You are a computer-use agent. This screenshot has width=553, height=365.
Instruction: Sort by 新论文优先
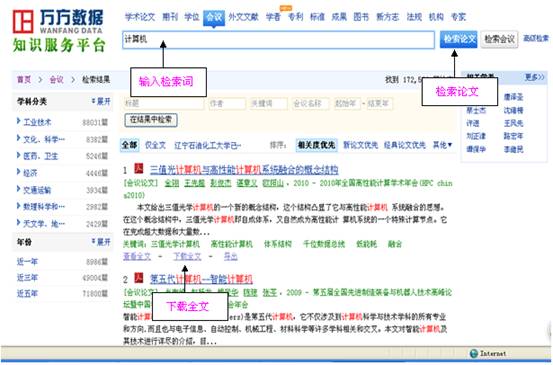(x=360, y=145)
